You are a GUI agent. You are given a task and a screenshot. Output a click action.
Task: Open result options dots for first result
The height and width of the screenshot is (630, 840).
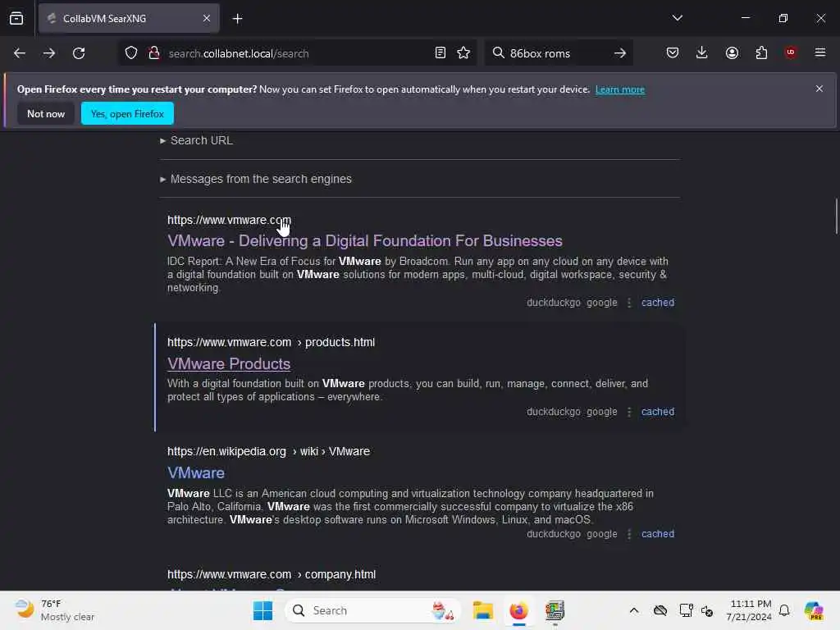[x=629, y=303]
